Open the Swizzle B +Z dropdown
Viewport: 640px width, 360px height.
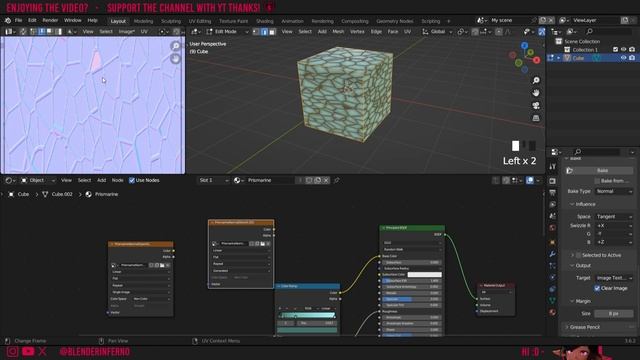pos(614,242)
